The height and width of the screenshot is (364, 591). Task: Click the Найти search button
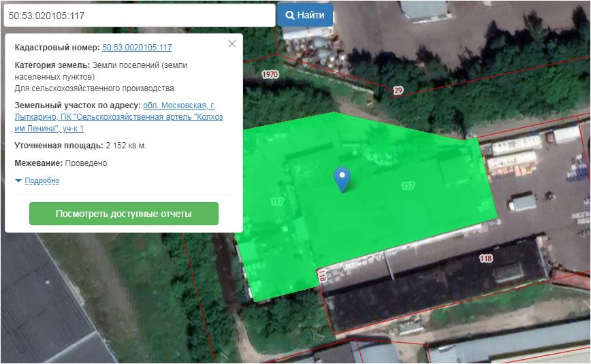coord(304,15)
